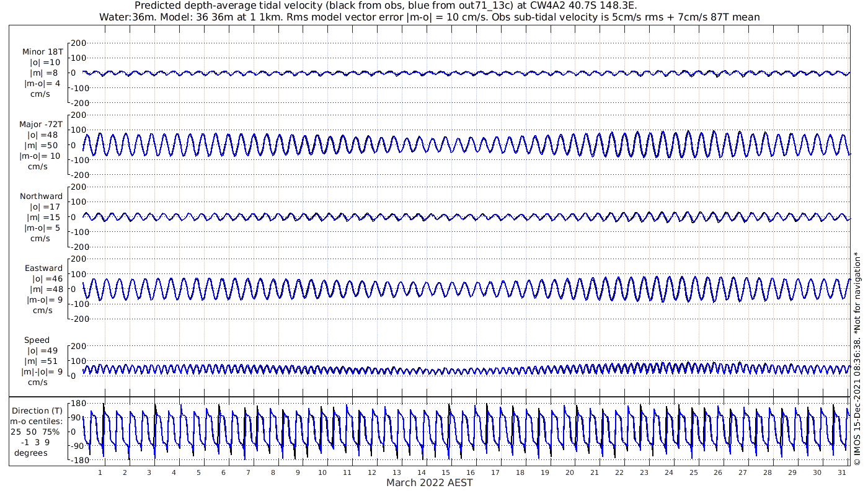Click the "|o| =49" Speed value

pos(43,350)
